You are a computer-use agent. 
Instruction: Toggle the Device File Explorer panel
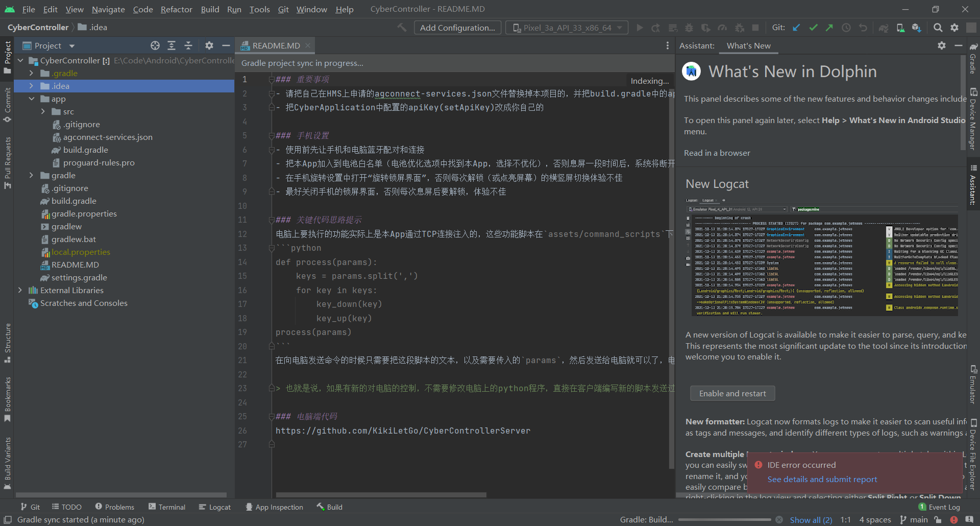click(x=973, y=454)
